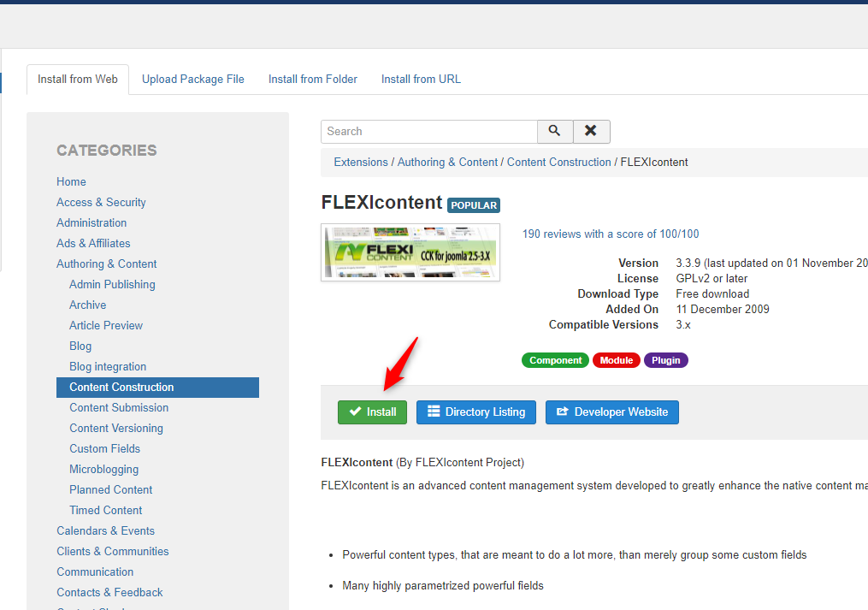Click compatible versions value 3.x
868x610 pixels.
tap(683, 324)
